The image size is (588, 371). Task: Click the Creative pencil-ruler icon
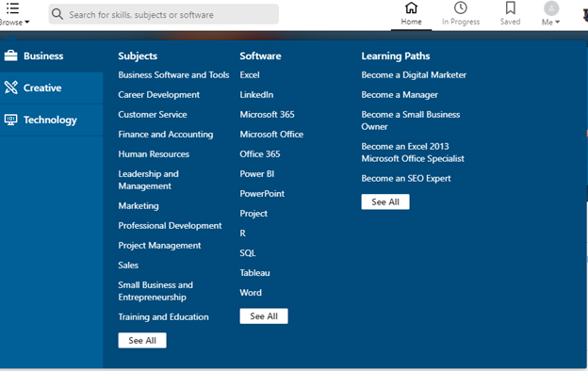11,88
